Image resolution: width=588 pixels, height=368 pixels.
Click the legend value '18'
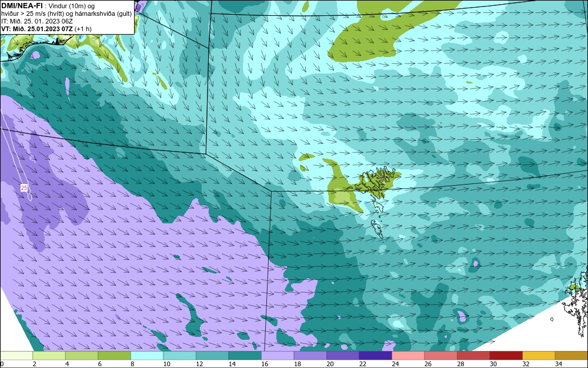pos(297,364)
